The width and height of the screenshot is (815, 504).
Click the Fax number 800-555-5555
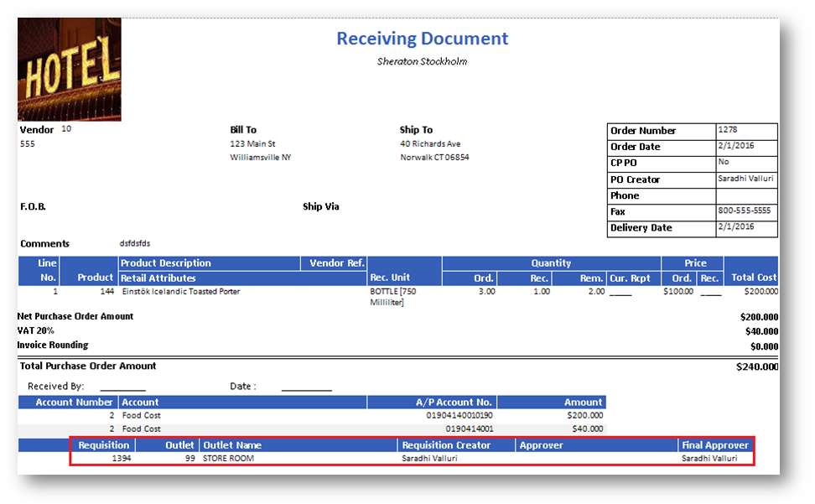coord(744,211)
